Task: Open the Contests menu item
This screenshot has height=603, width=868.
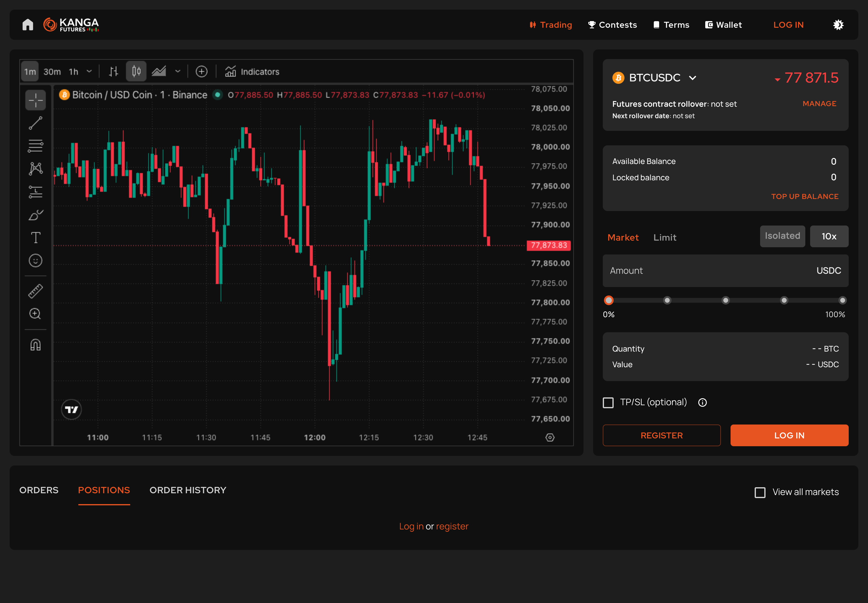Action: (613, 24)
